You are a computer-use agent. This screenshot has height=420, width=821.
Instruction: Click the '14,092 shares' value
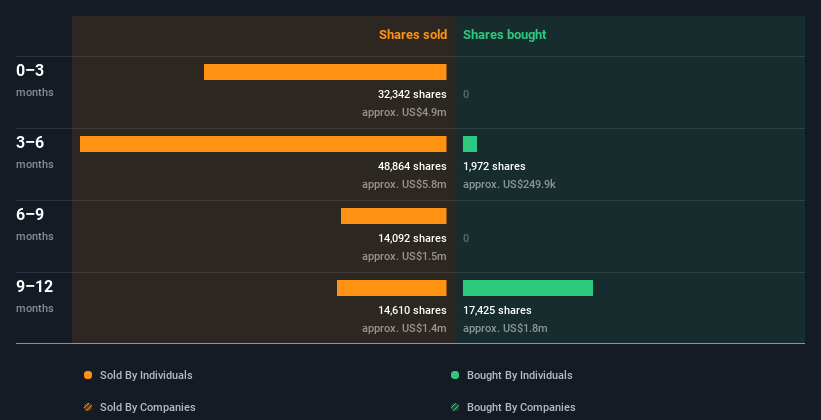[x=412, y=238]
